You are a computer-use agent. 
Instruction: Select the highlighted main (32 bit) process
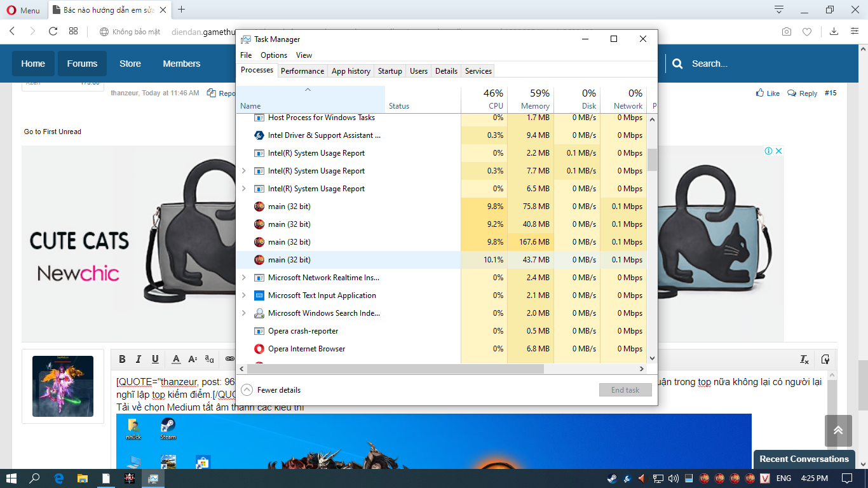[289, 260]
